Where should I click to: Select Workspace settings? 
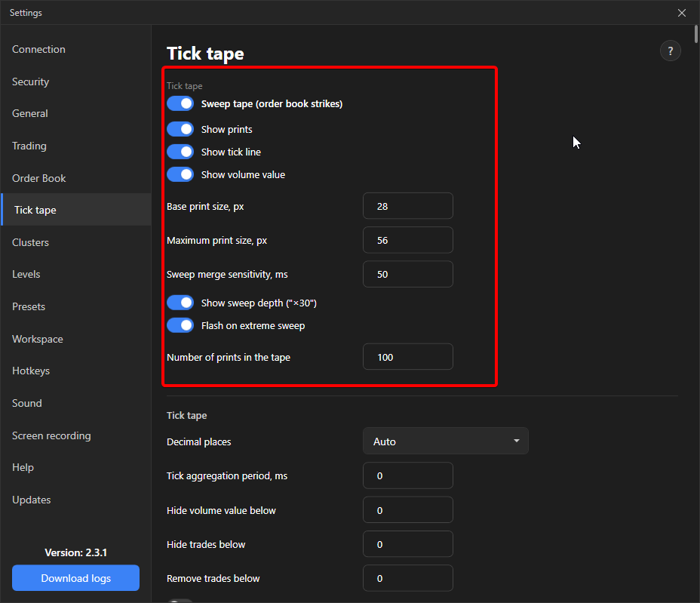click(x=76, y=339)
